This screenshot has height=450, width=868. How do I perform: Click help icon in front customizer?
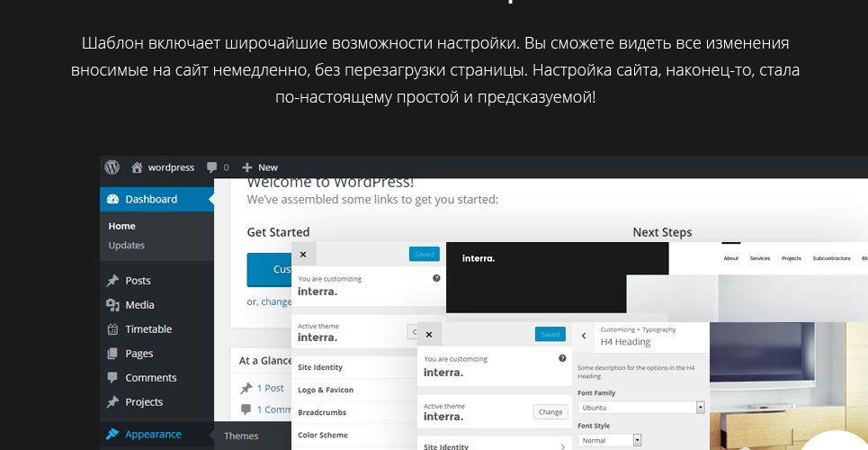click(x=562, y=358)
